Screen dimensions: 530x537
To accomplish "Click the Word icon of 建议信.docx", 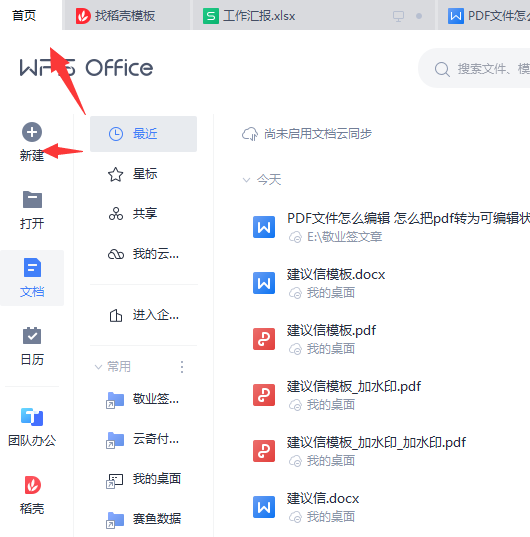I will (x=264, y=507).
